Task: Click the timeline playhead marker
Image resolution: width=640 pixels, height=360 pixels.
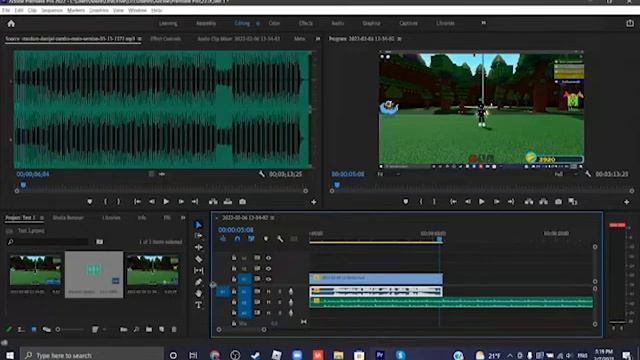Action: point(440,239)
